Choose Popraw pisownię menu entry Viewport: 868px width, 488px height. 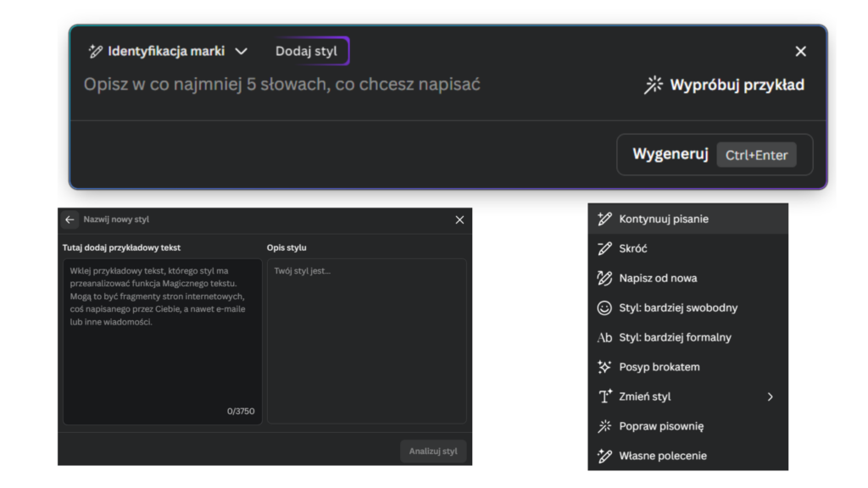[660, 426]
